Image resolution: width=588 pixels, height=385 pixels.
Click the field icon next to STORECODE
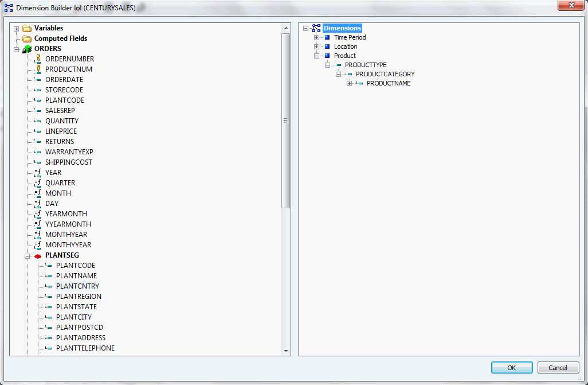point(38,90)
